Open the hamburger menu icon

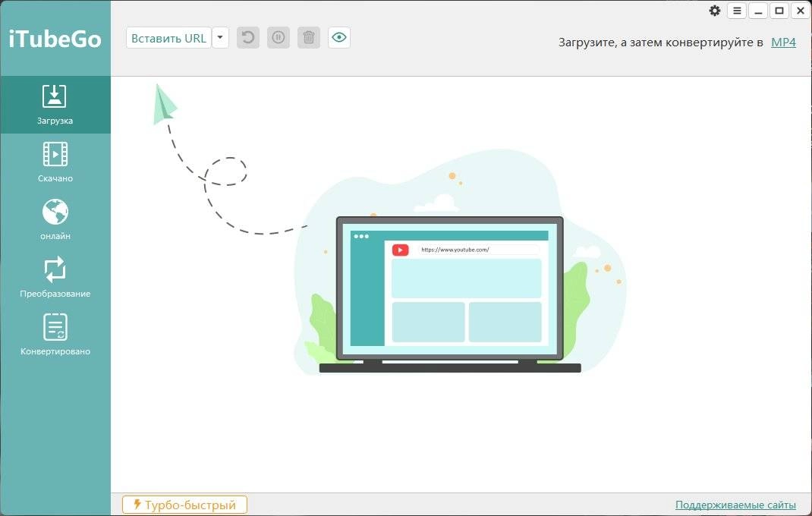click(737, 11)
